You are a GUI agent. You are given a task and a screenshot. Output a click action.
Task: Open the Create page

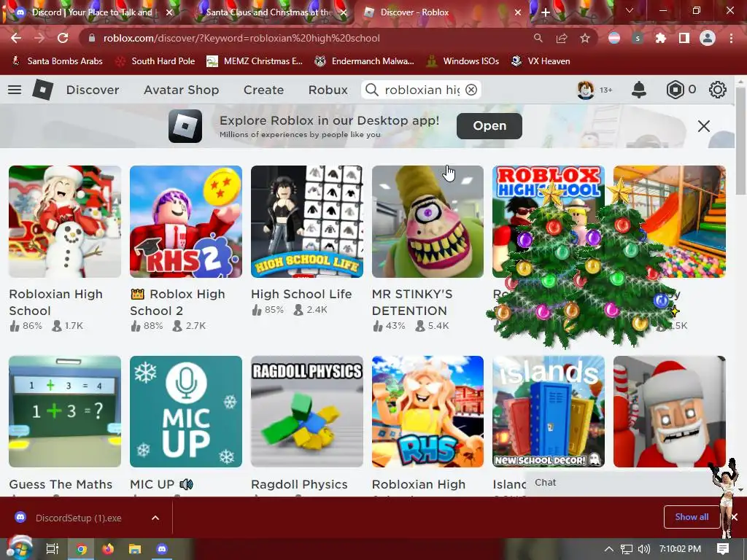click(263, 90)
